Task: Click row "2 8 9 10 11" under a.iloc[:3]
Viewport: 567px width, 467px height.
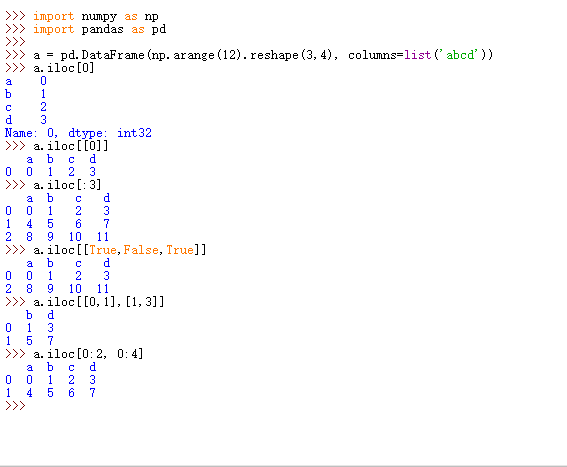Action: pos(57,237)
